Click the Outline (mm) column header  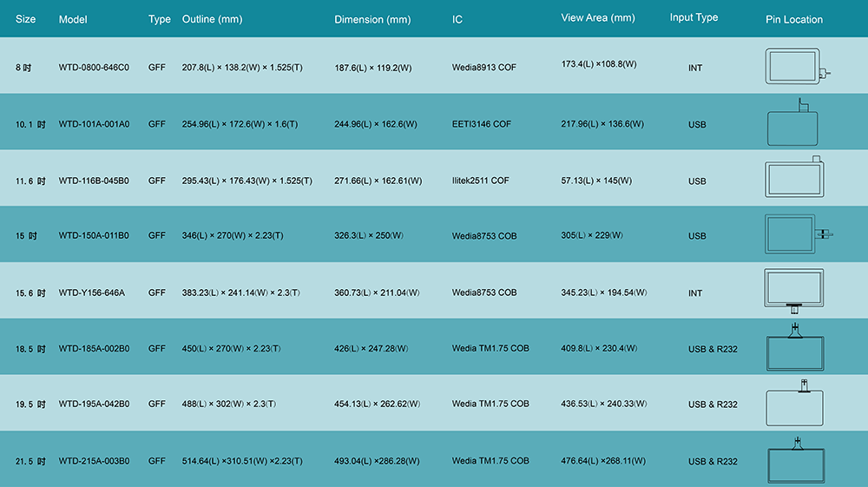point(212,19)
